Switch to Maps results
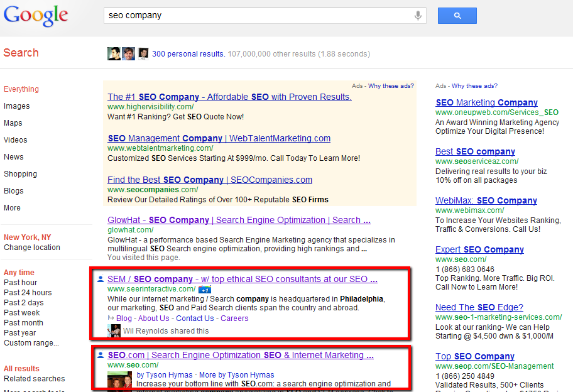The width and height of the screenshot is (573, 392). point(13,123)
